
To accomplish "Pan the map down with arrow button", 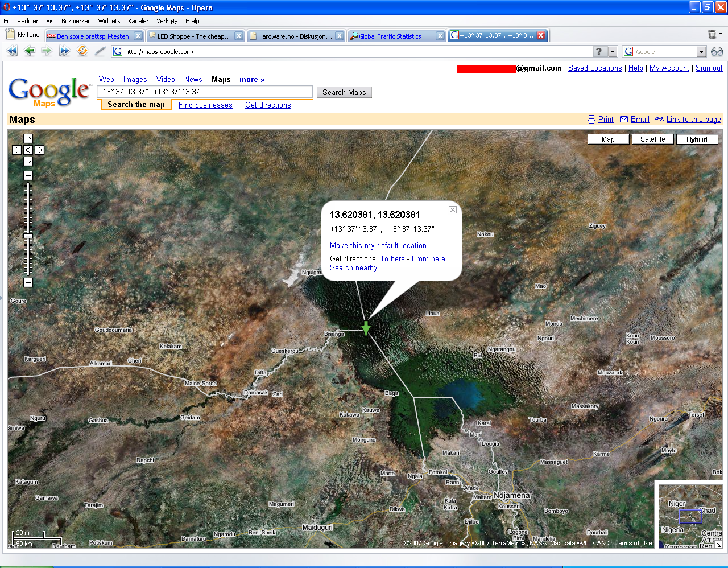I will point(28,161).
